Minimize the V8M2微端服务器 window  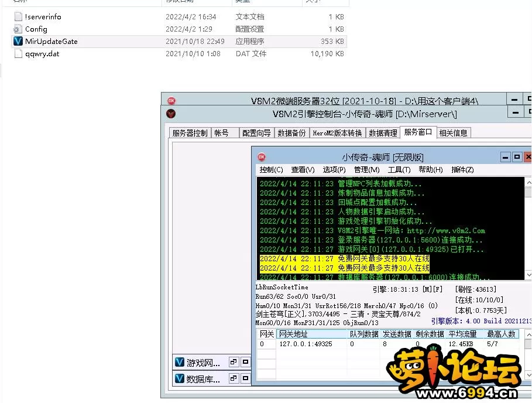pyautogui.click(x=514, y=100)
